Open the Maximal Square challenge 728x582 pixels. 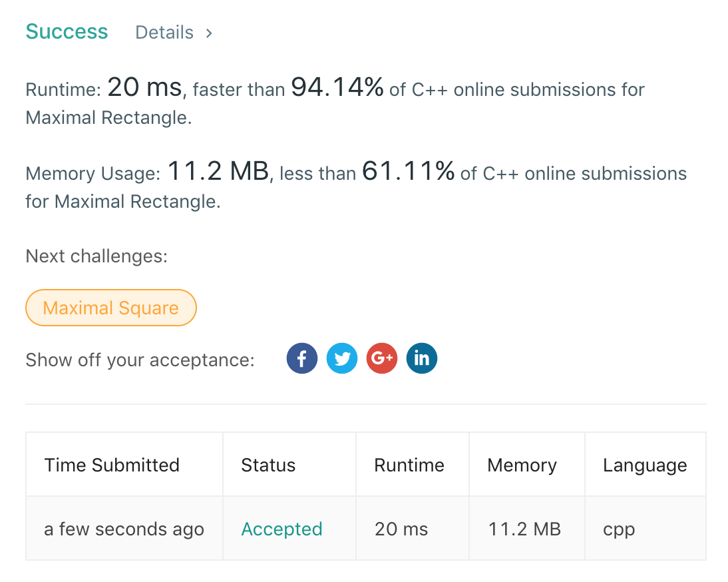(x=111, y=308)
